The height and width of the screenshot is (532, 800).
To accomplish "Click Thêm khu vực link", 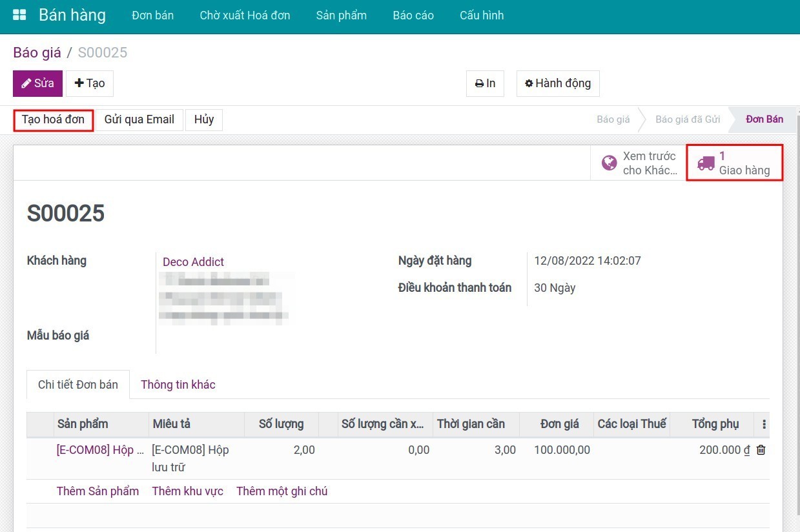I will point(188,491).
